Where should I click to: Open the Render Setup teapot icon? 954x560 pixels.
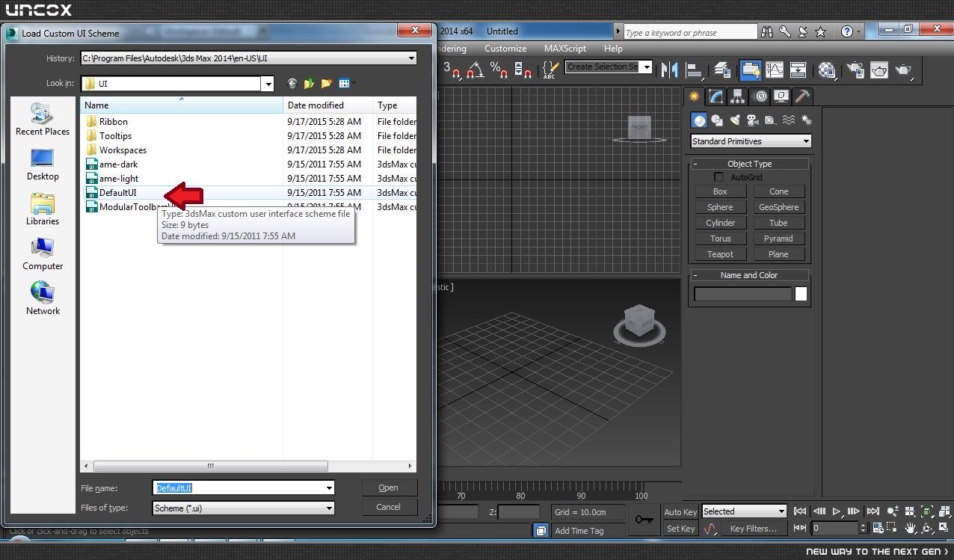pyautogui.click(x=855, y=70)
